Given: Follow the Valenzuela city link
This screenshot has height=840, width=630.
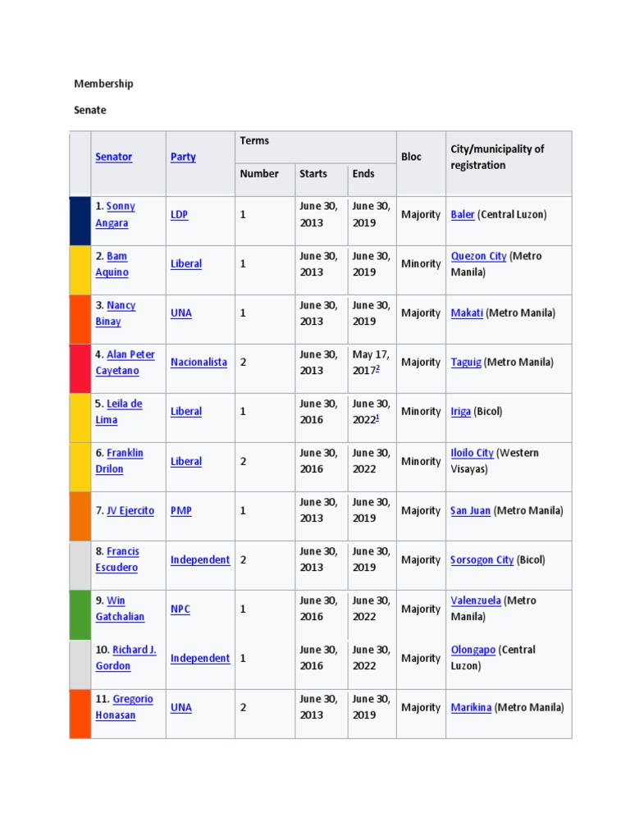Looking at the screenshot, I should (476, 601).
